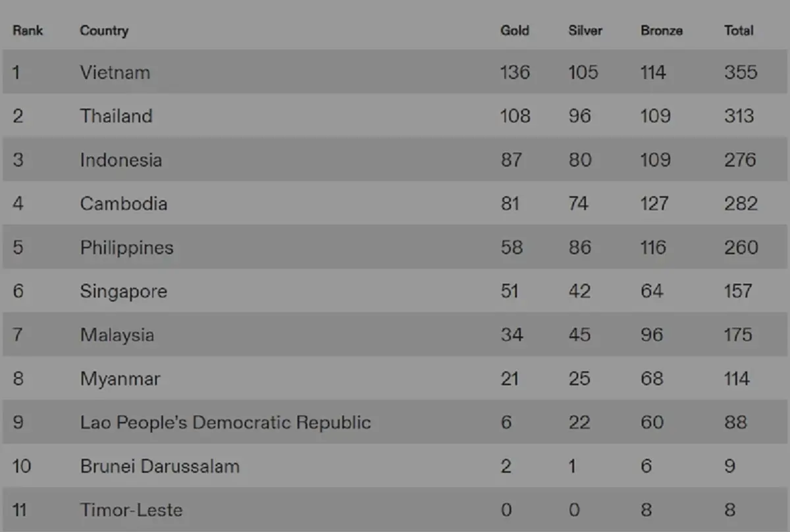Select Cambodia's bronze count of 127

pos(654,203)
